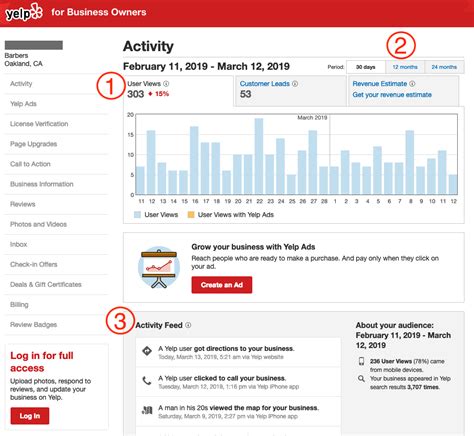Viewport: 474px width, 436px height.
Task: Select the Revenue Estimate metric tab
Action: click(x=403, y=91)
